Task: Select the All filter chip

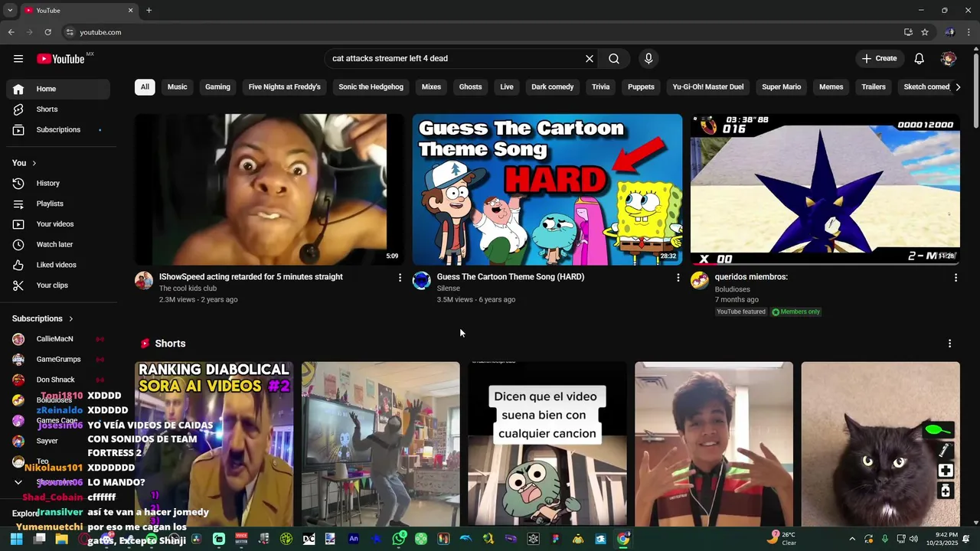Action: click(145, 87)
